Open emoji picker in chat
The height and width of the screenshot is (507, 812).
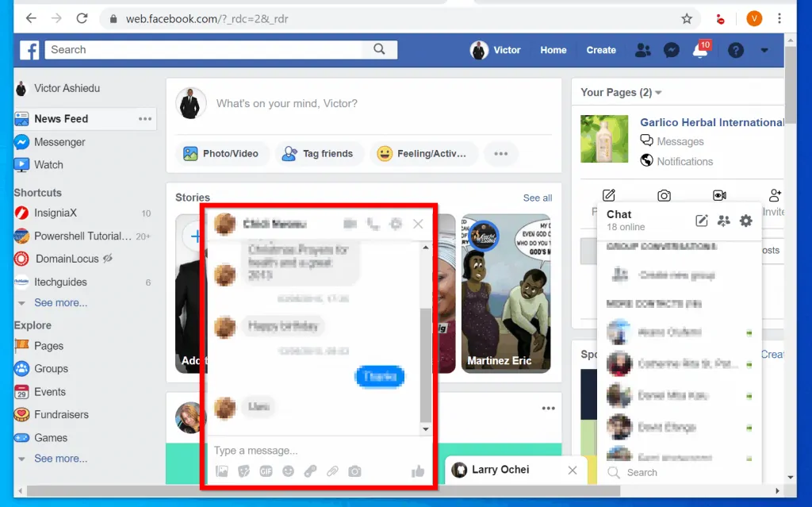tap(289, 471)
